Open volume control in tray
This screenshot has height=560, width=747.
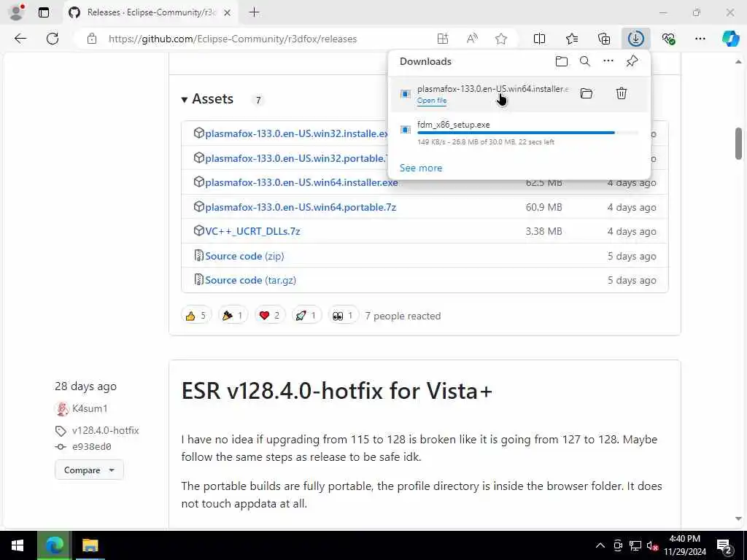point(653,545)
